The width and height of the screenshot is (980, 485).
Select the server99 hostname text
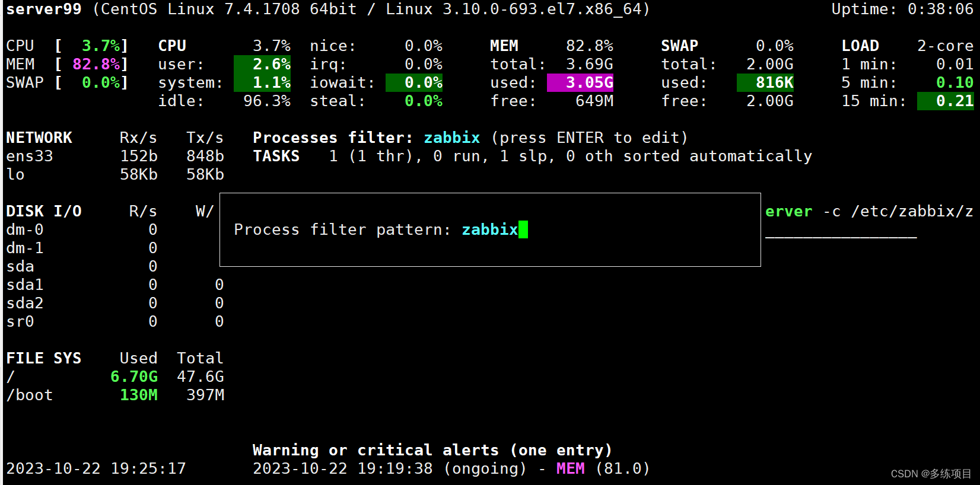(x=44, y=9)
